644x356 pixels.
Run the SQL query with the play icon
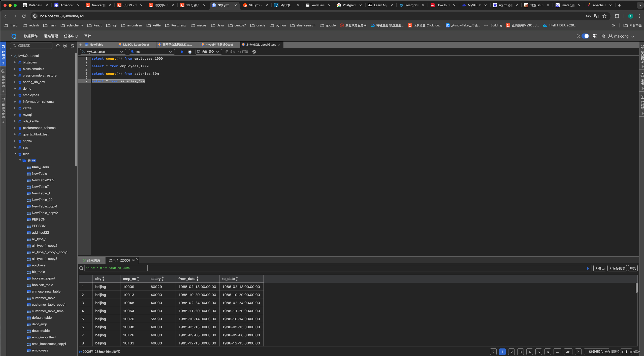coord(182,52)
